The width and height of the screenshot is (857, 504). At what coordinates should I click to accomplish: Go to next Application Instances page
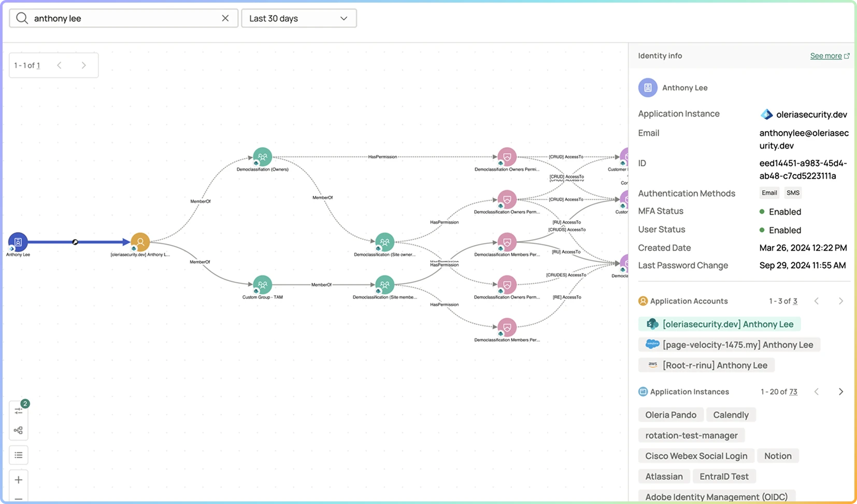point(841,392)
